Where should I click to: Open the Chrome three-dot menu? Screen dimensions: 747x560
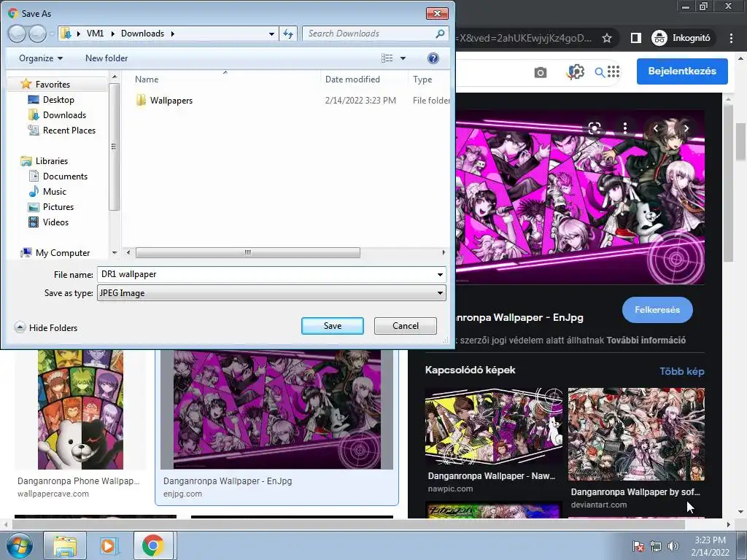[731, 38]
